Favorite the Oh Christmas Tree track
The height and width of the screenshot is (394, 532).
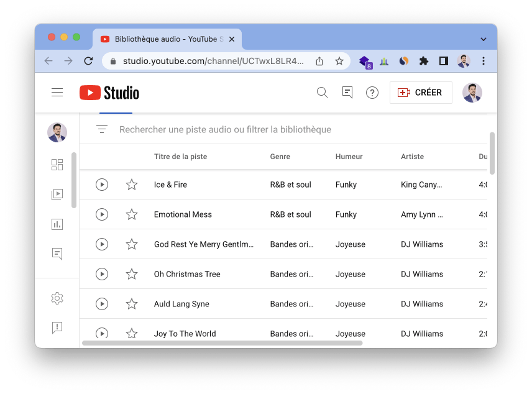point(132,274)
